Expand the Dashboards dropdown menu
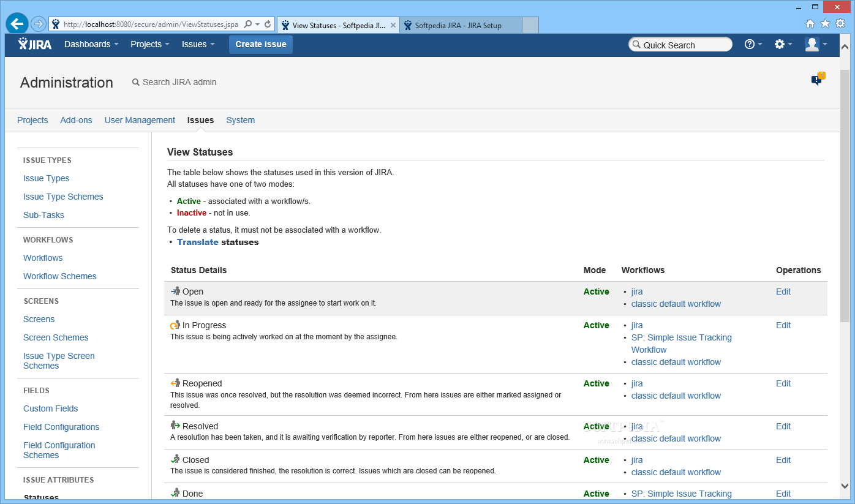855x504 pixels. pos(91,44)
